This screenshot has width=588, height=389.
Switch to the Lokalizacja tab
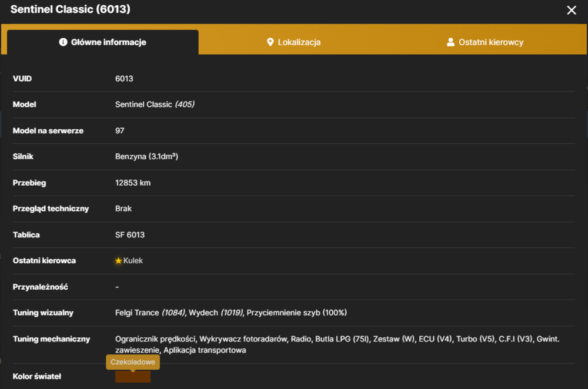[293, 42]
